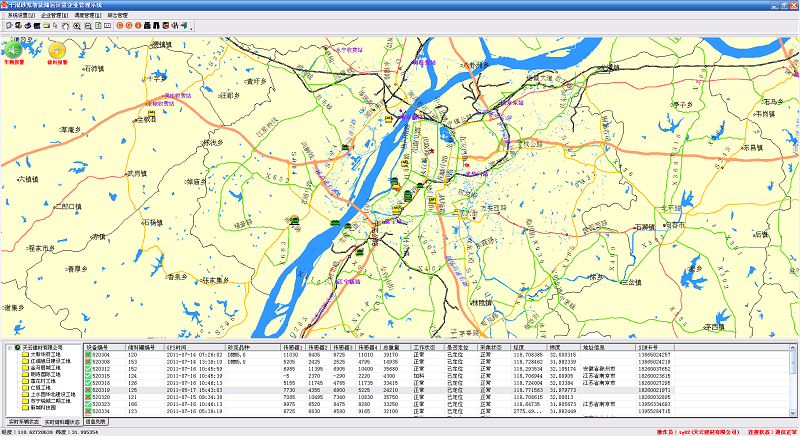Click the red shield toolbar icon
This screenshot has height=436, width=800.
point(166,25)
